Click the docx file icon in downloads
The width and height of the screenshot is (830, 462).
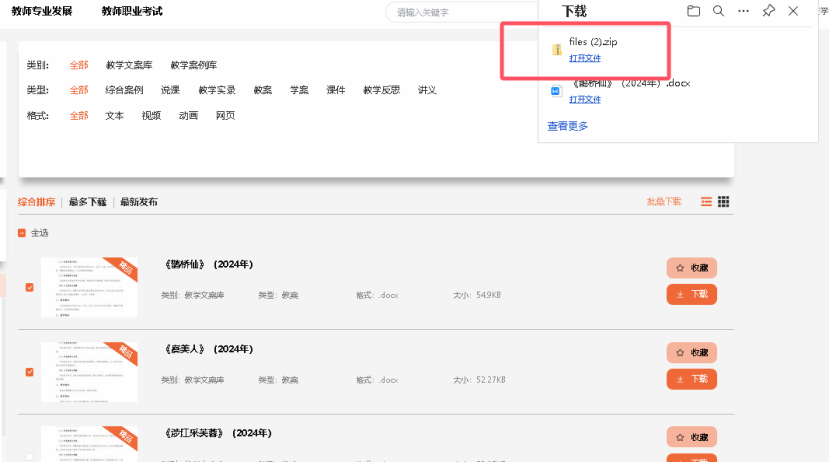[x=557, y=91]
